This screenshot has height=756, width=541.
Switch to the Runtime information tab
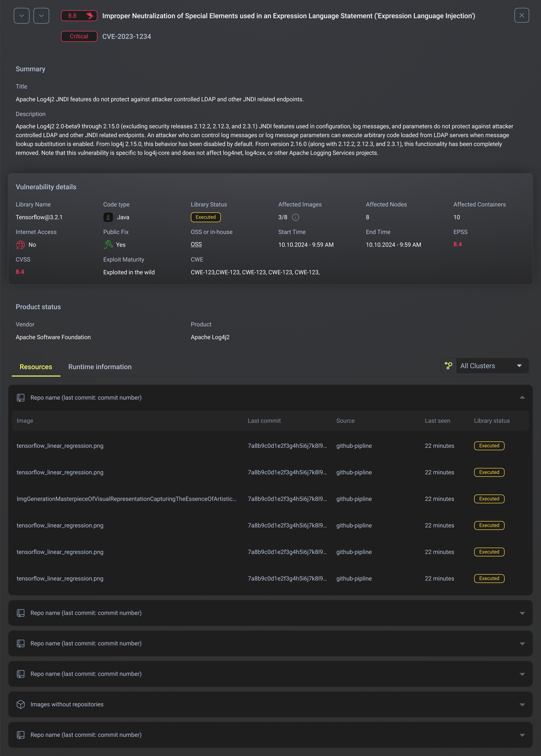[100, 367]
